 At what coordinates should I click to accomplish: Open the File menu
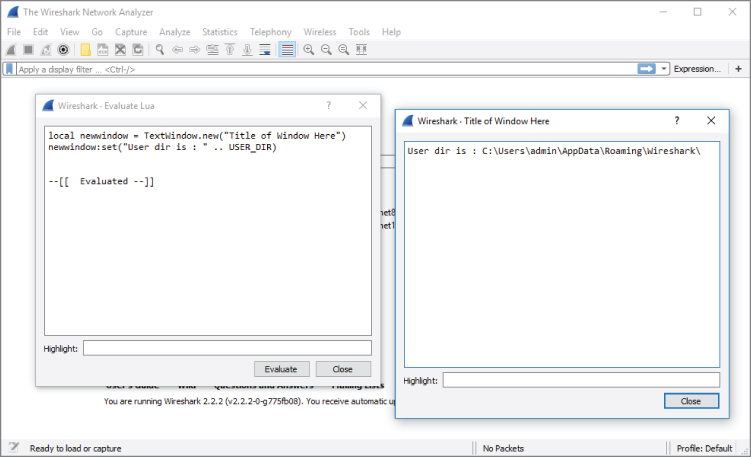tap(14, 32)
